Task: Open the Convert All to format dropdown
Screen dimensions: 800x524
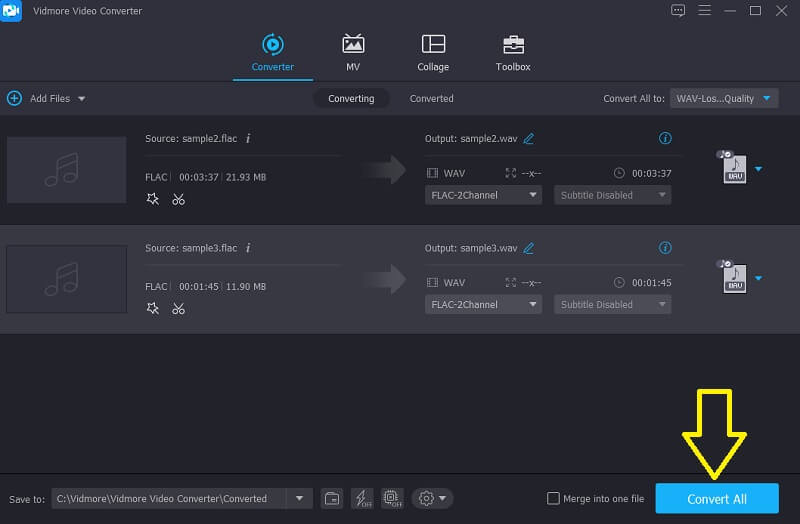Action: pyautogui.click(x=724, y=98)
